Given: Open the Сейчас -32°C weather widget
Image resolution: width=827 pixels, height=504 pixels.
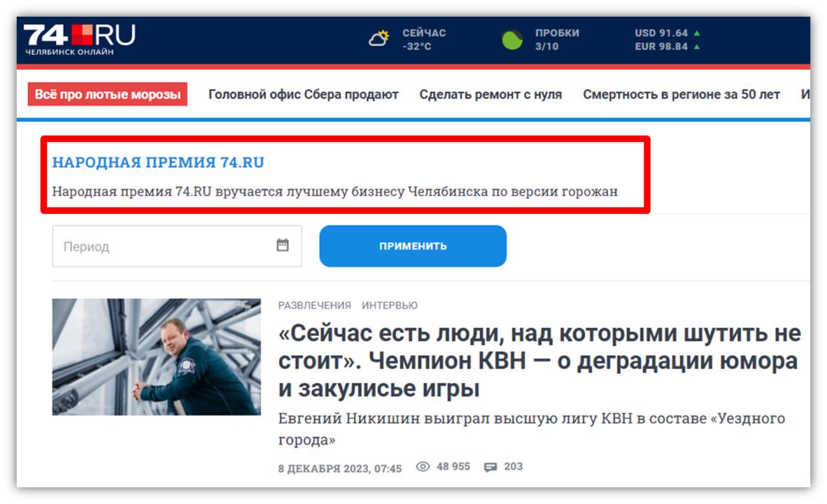Looking at the screenshot, I should click(407, 39).
